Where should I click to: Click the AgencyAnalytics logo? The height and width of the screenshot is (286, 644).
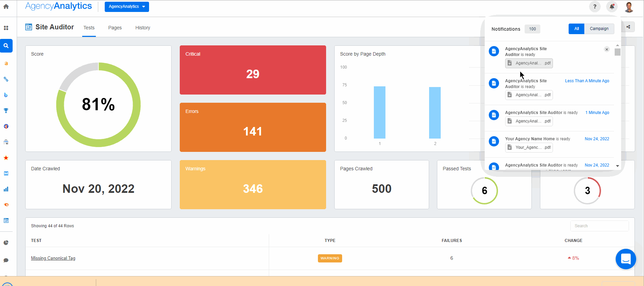[x=59, y=6]
